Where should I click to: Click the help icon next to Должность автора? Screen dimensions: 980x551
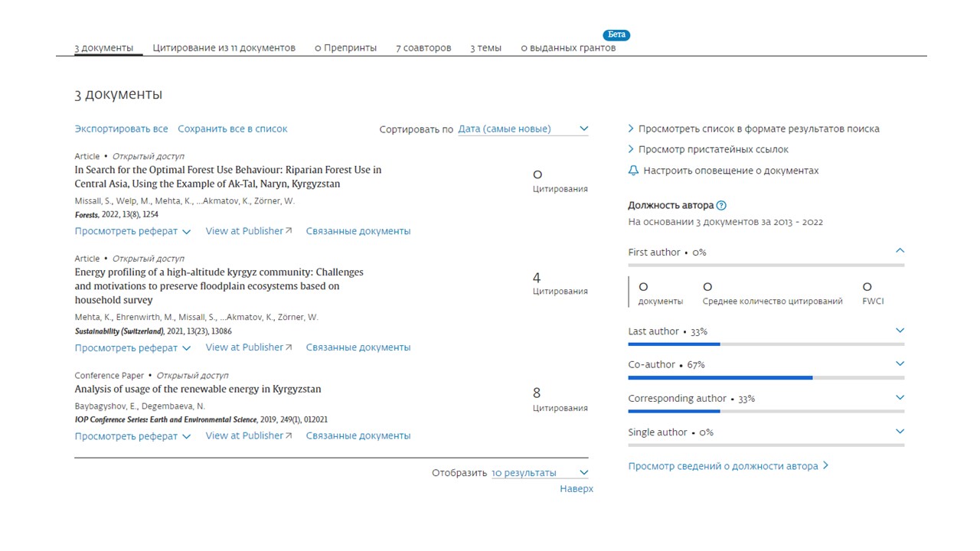pyautogui.click(x=721, y=206)
